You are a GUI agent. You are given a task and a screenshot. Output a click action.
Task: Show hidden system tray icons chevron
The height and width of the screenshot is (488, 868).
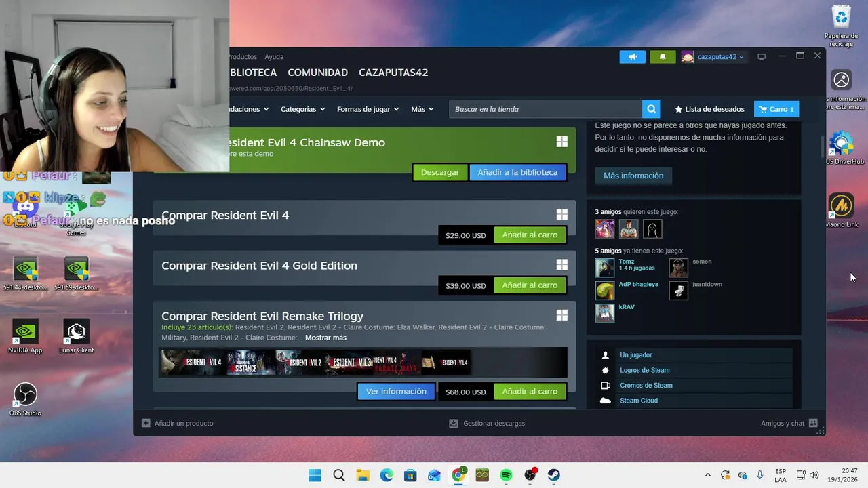[708, 475]
